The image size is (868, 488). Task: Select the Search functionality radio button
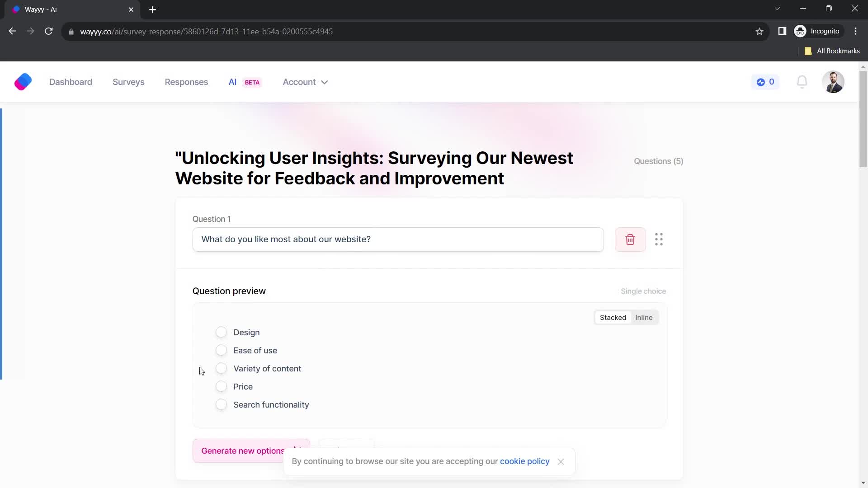(221, 404)
